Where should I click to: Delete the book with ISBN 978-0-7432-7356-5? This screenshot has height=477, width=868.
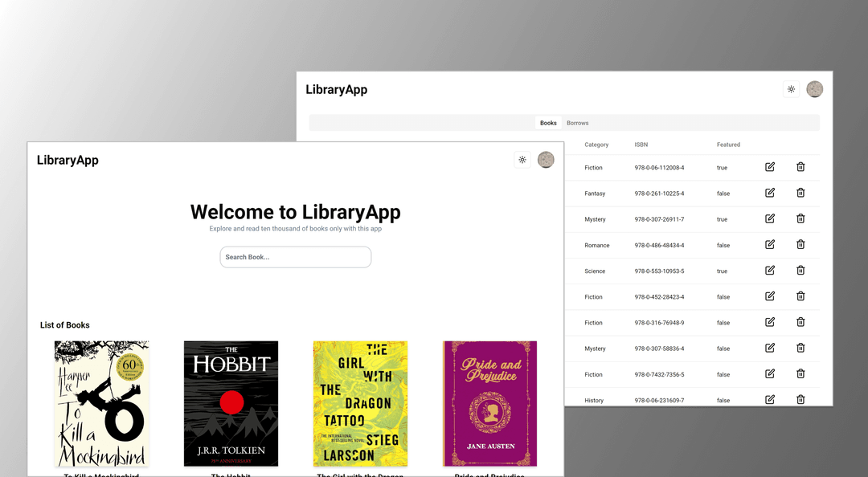[x=800, y=373]
